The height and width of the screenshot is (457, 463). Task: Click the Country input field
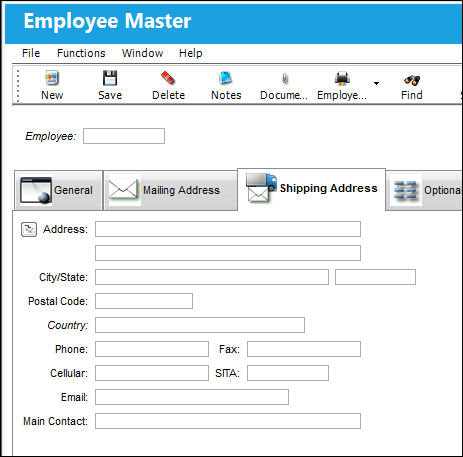(x=200, y=325)
